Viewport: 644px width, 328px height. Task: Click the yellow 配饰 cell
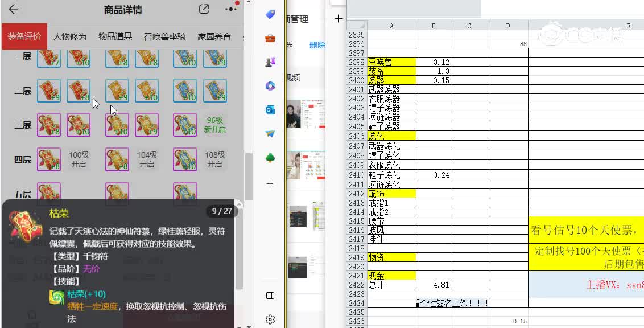391,193
